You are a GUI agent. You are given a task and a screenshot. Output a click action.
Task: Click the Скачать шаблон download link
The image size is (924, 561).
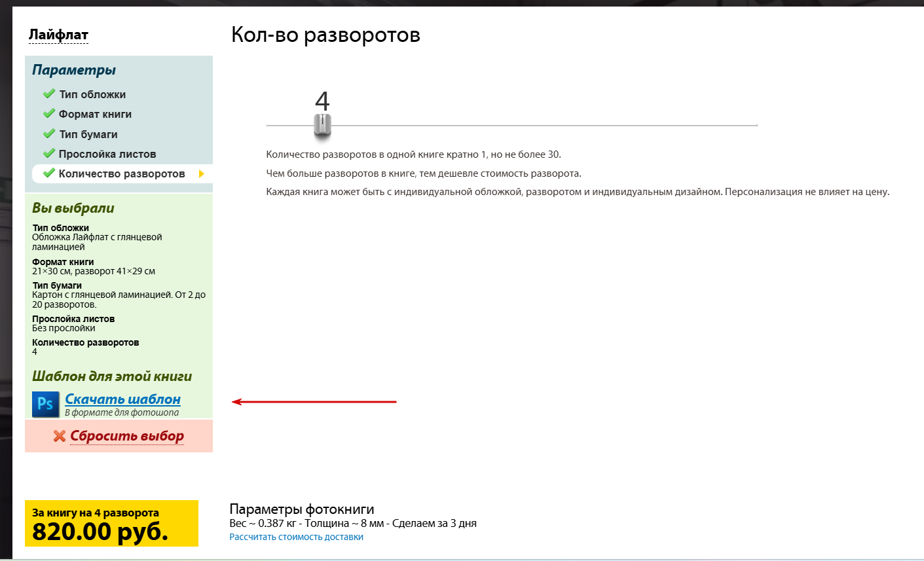[x=122, y=399]
